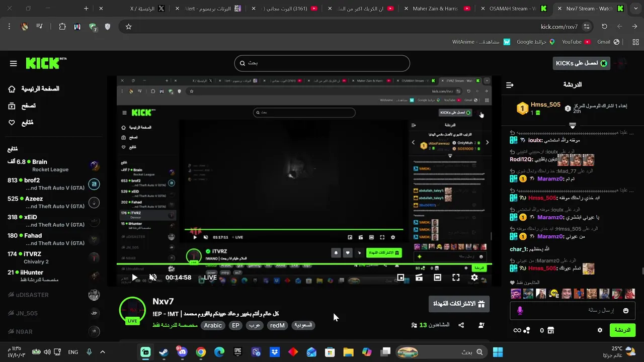Open offline uDISASTER channel

click(x=53, y=295)
